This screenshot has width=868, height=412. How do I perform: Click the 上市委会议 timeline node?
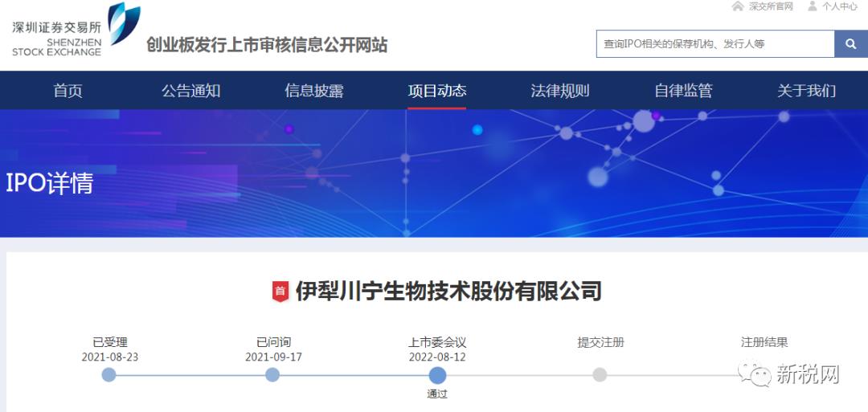(437, 376)
